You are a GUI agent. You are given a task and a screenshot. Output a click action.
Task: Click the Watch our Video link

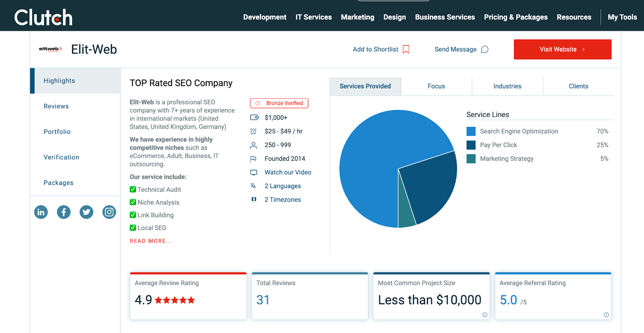[x=288, y=172]
